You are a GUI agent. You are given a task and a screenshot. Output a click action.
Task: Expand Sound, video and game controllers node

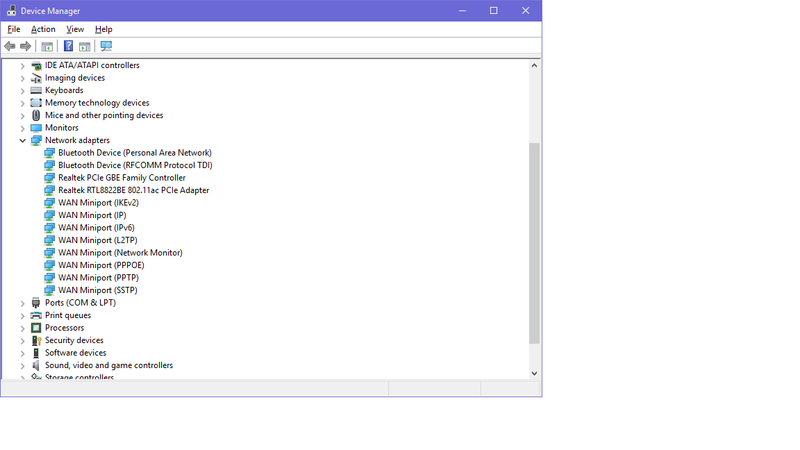[x=22, y=366]
